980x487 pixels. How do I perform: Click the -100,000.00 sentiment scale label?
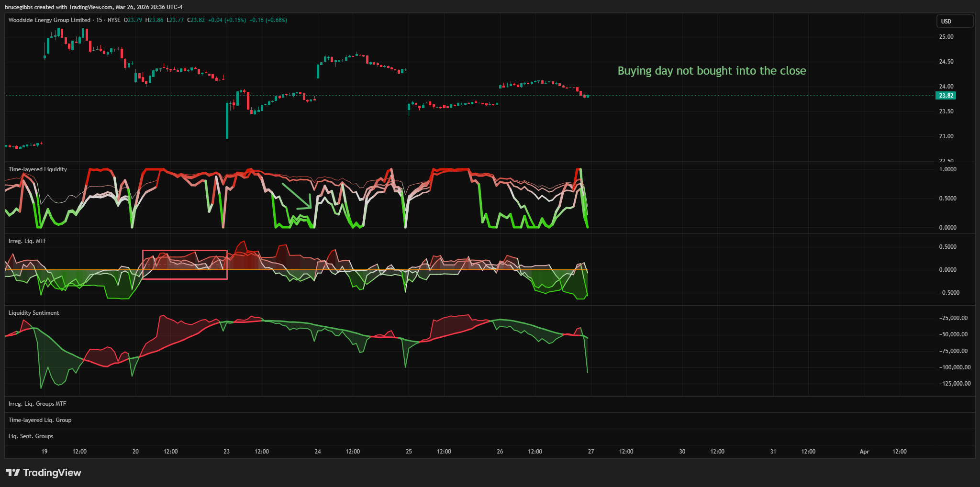[955, 367]
